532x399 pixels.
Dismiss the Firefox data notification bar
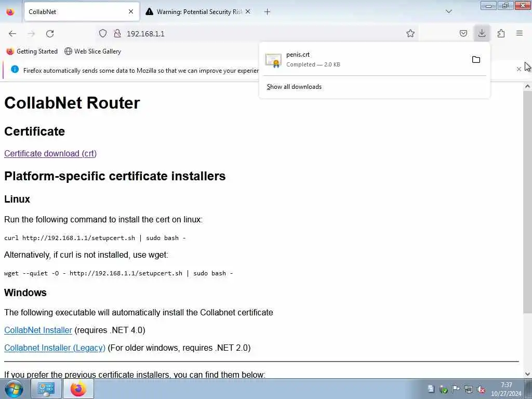(x=519, y=69)
